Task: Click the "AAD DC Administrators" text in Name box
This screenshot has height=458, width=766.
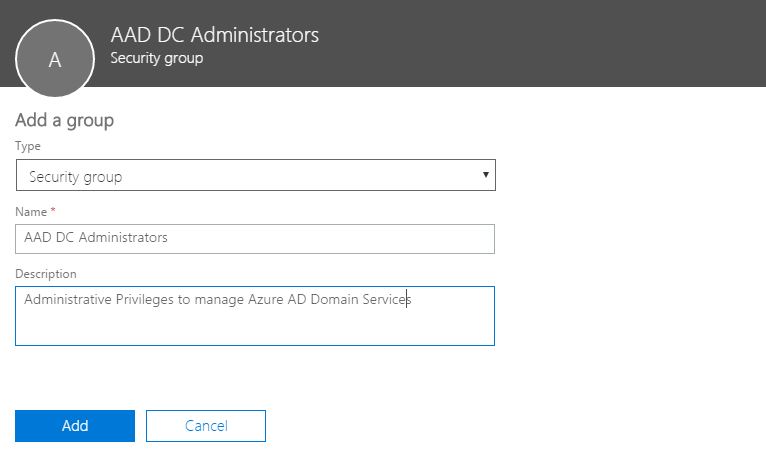Action: tap(96, 238)
